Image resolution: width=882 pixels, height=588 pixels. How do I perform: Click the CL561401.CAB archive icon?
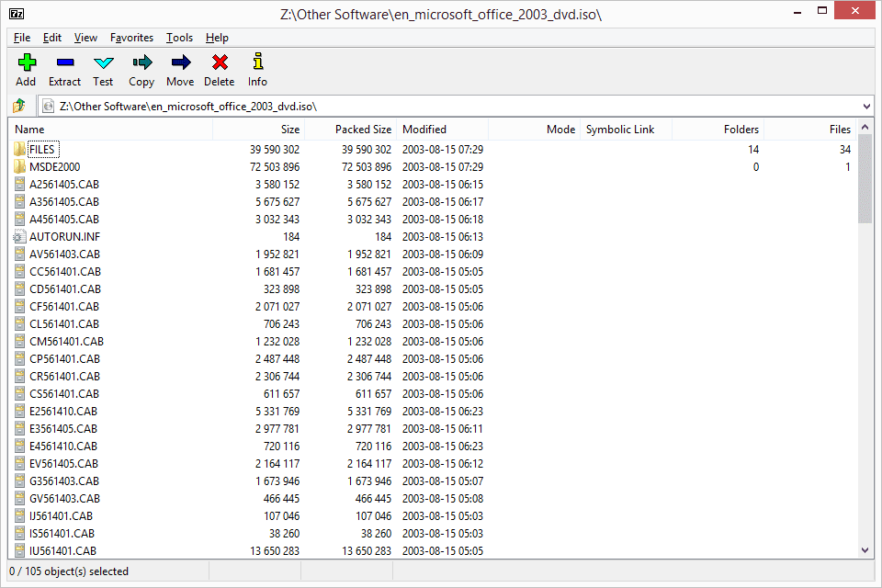pyautogui.click(x=19, y=323)
